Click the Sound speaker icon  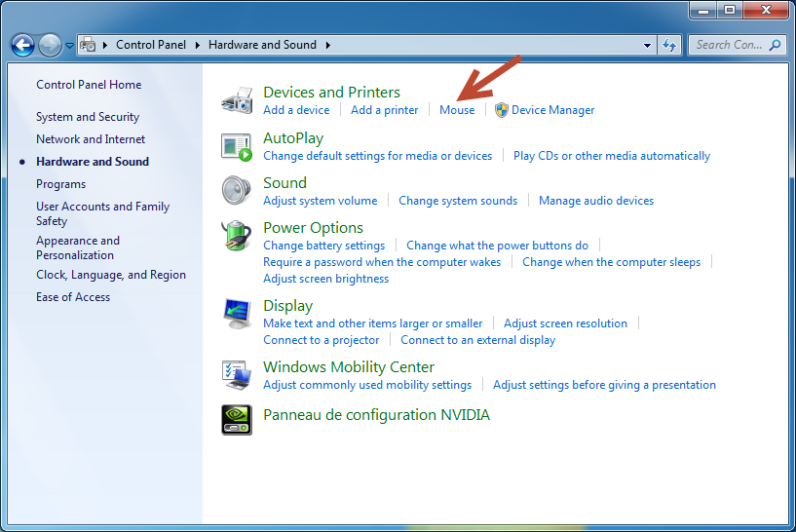(237, 190)
